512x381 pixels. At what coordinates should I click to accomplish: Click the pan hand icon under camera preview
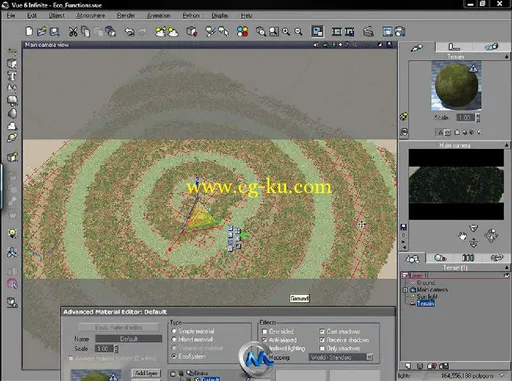[462, 237]
